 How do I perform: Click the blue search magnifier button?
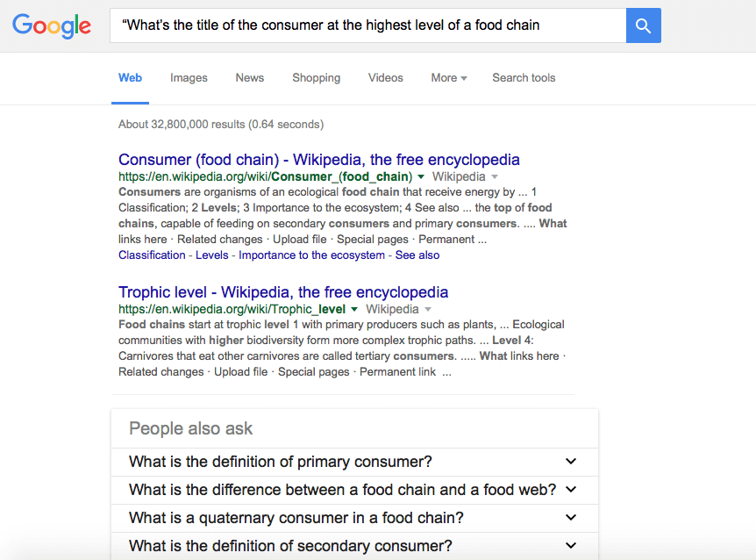(x=643, y=25)
